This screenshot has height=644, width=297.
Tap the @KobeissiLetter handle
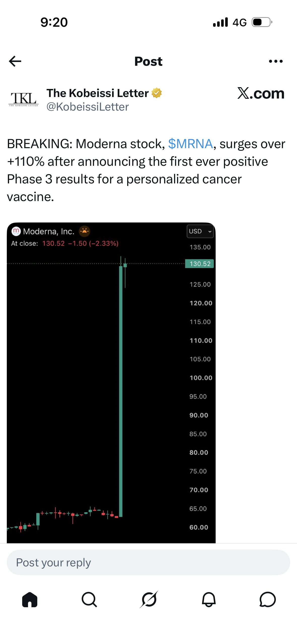pyautogui.click(x=87, y=107)
